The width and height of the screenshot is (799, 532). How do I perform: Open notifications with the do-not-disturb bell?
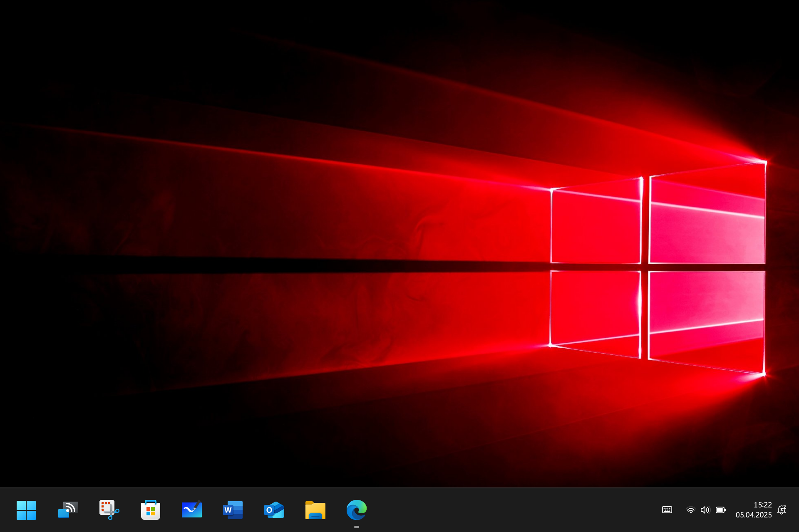pos(782,510)
